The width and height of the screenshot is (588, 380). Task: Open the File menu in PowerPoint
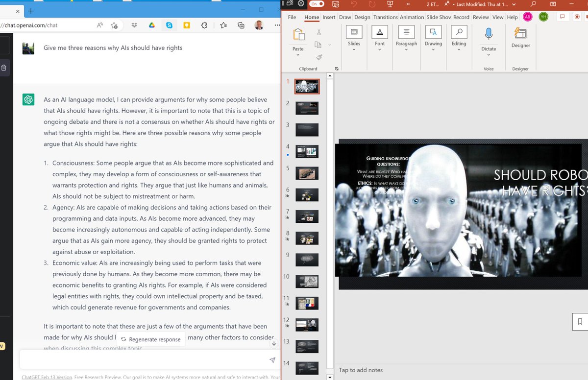pos(292,17)
